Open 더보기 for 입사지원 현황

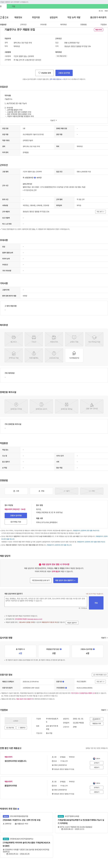tap(104, 638)
